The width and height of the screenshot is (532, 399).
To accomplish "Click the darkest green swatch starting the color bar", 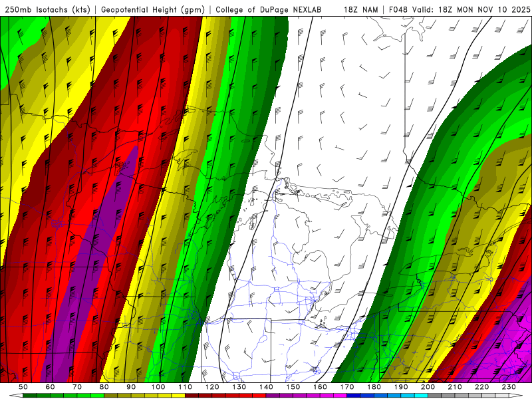I will tap(30, 395).
